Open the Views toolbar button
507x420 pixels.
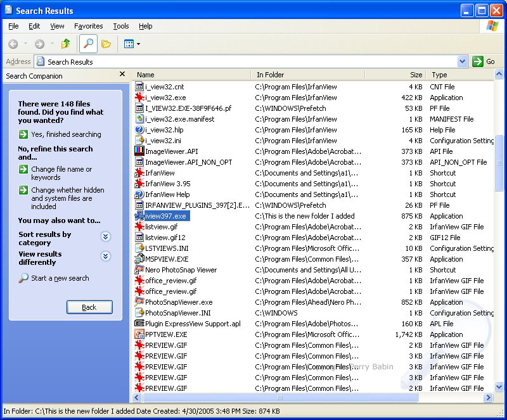(132, 44)
